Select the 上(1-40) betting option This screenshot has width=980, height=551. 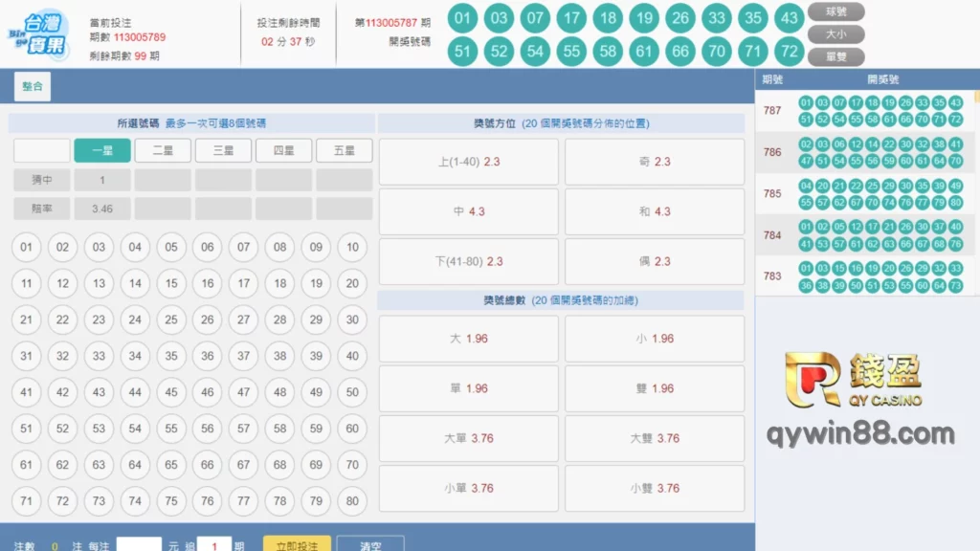point(468,161)
